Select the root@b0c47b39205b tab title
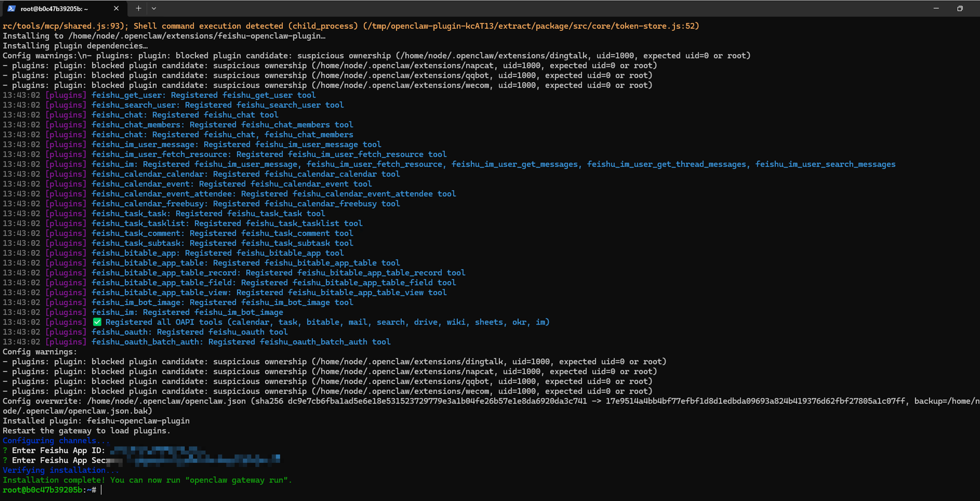This screenshot has height=501, width=980. (54, 9)
